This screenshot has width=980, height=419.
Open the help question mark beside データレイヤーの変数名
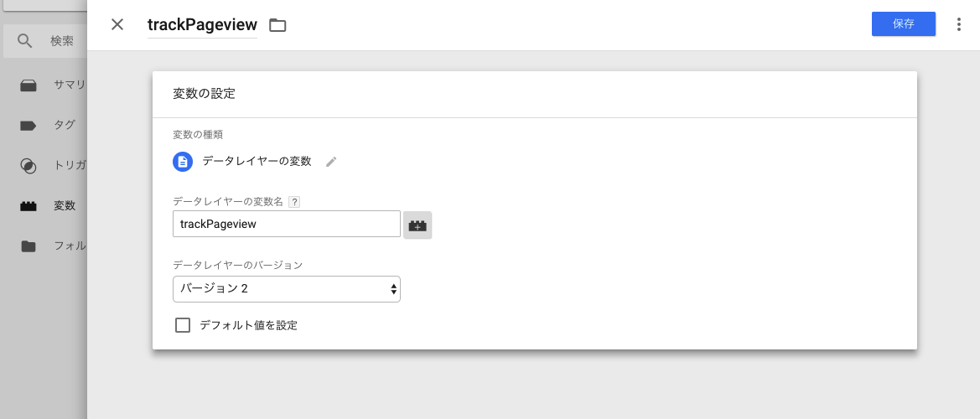pos(295,202)
